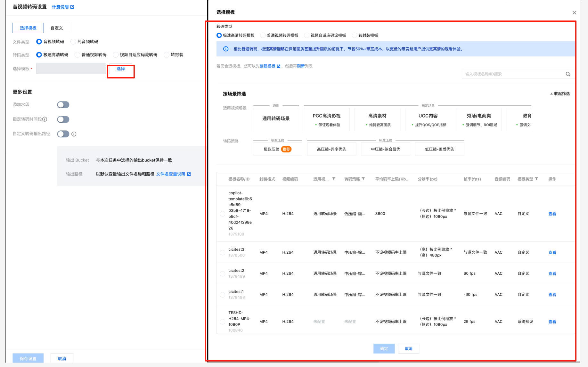This screenshot has height=367, width=588.
Task: Choose the 极致压缩 transcoding strategy filter
Action: click(277, 149)
